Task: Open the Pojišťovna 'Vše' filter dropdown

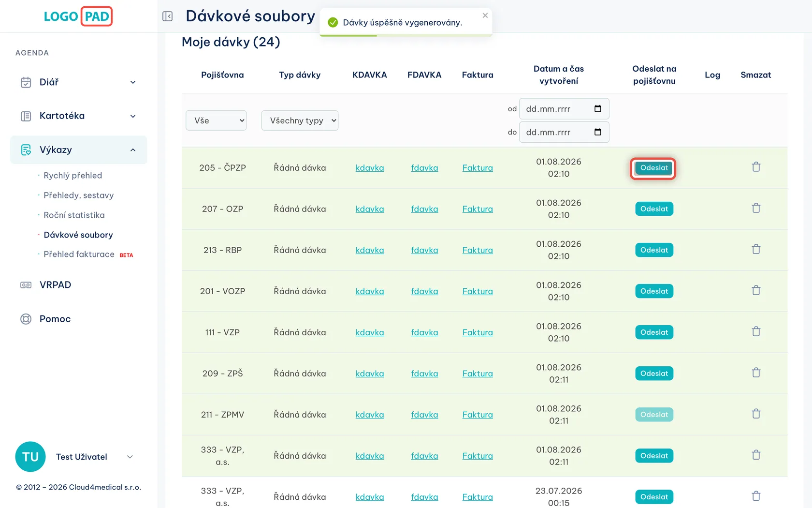Action: point(216,120)
